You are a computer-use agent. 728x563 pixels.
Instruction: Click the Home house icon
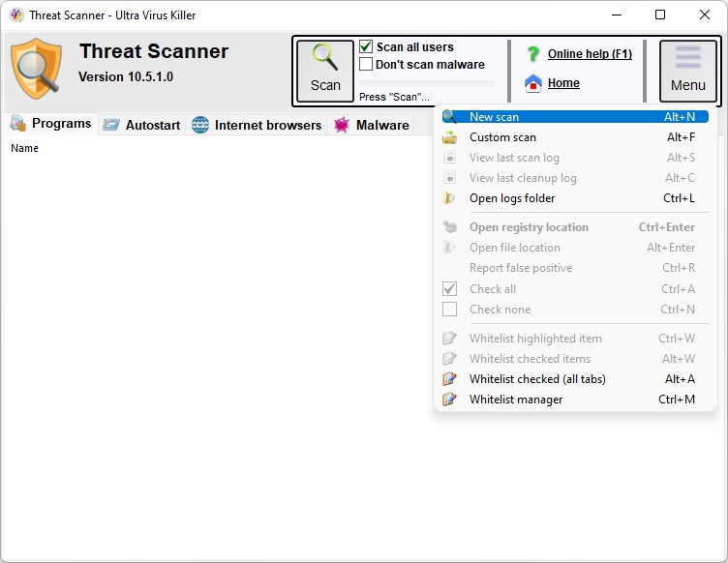[532, 83]
